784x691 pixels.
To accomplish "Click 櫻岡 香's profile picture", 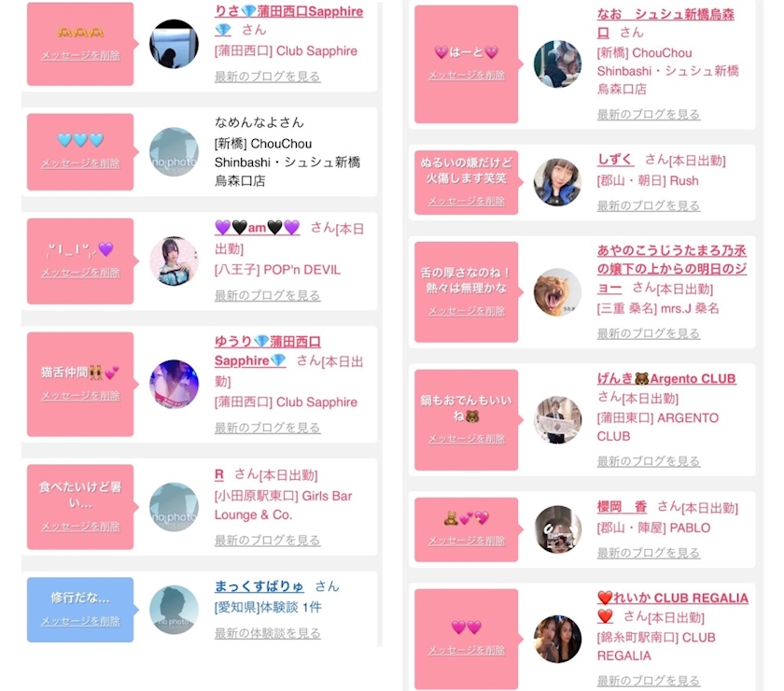I will (557, 529).
